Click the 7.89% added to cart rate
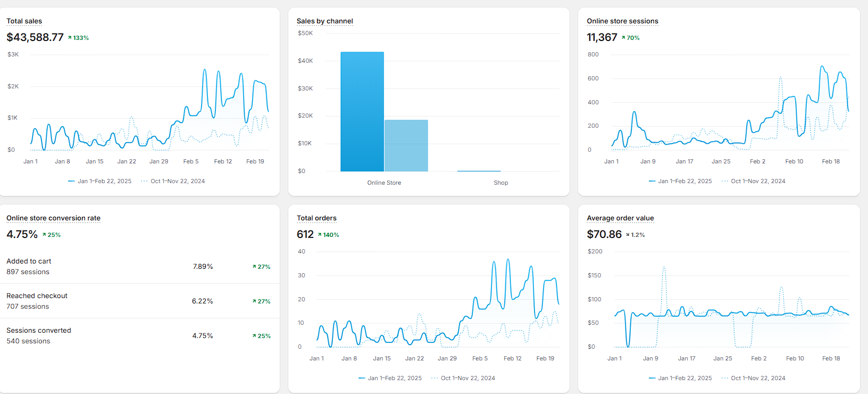This screenshot has height=394, width=868. coord(203,267)
